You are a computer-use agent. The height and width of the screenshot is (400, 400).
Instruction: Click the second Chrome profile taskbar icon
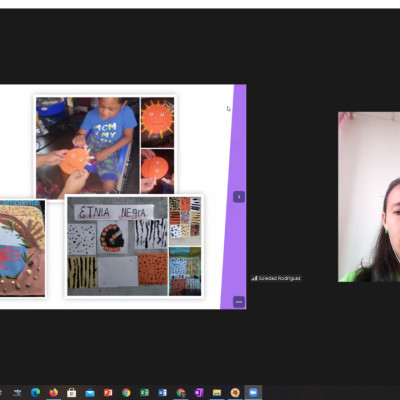181,393
